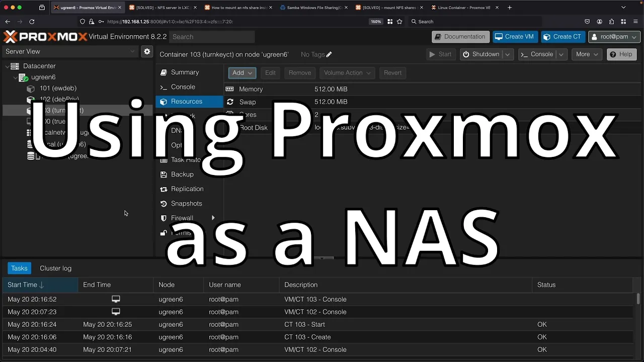Click the Create VM button
Screen dimensions: 644x362
tap(515, 37)
